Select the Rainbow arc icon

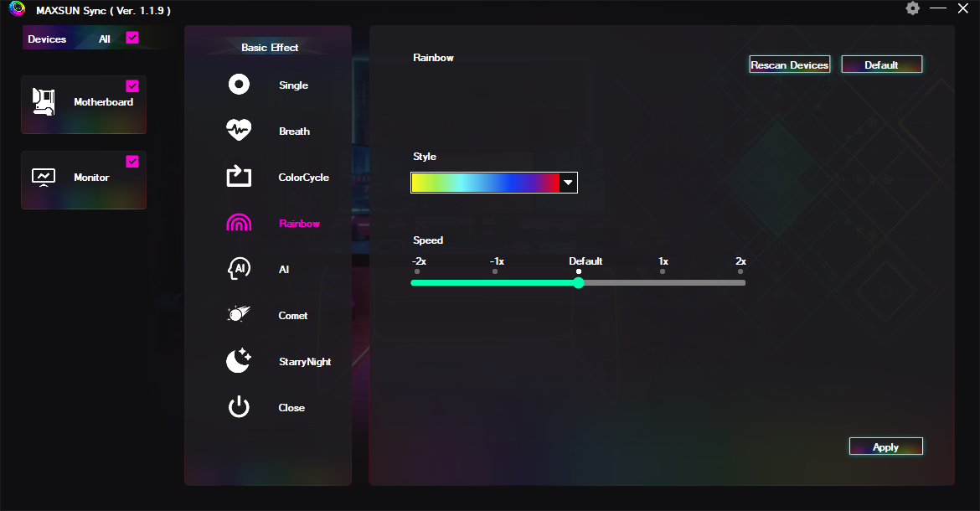tap(239, 222)
